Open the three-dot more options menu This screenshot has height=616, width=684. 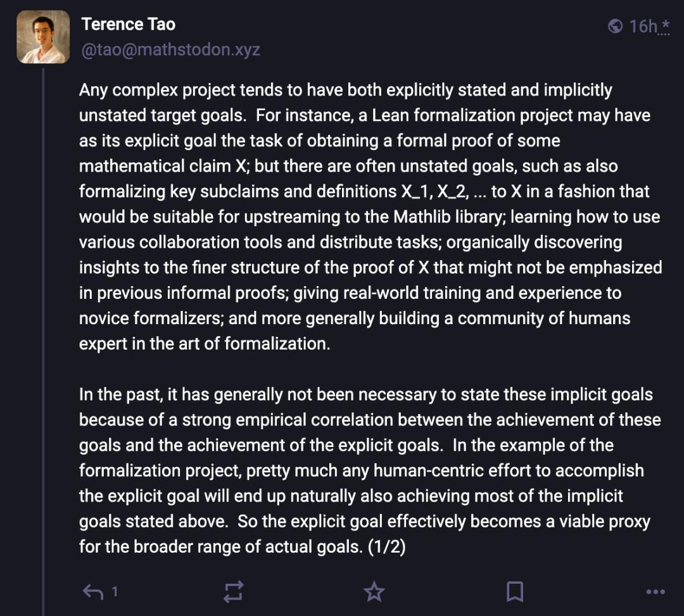(x=655, y=592)
